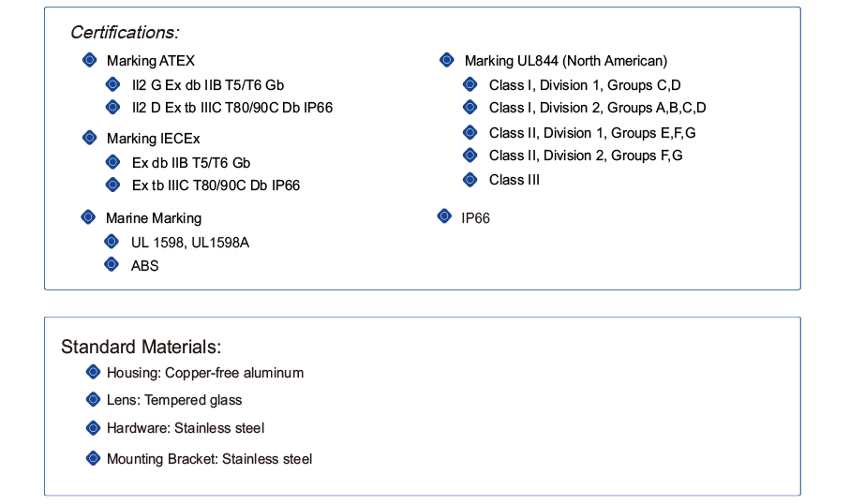Click the Certifications heading
This screenshot has width=850, height=504.
pos(124,32)
